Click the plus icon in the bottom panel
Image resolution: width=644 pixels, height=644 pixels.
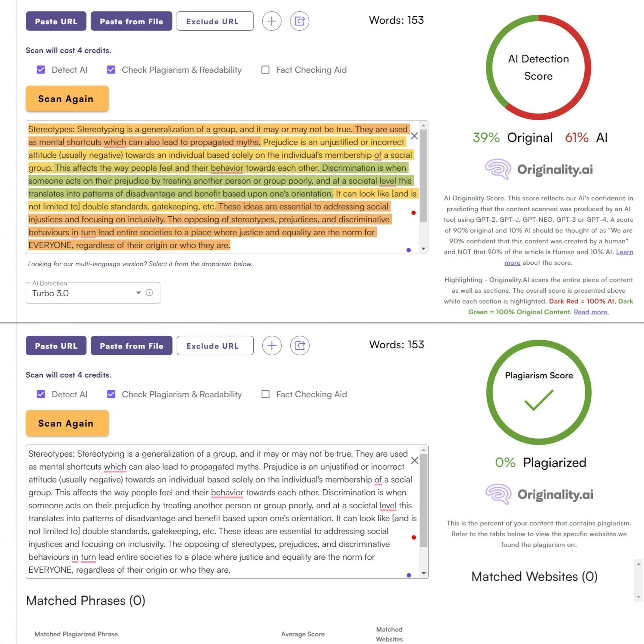point(272,346)
